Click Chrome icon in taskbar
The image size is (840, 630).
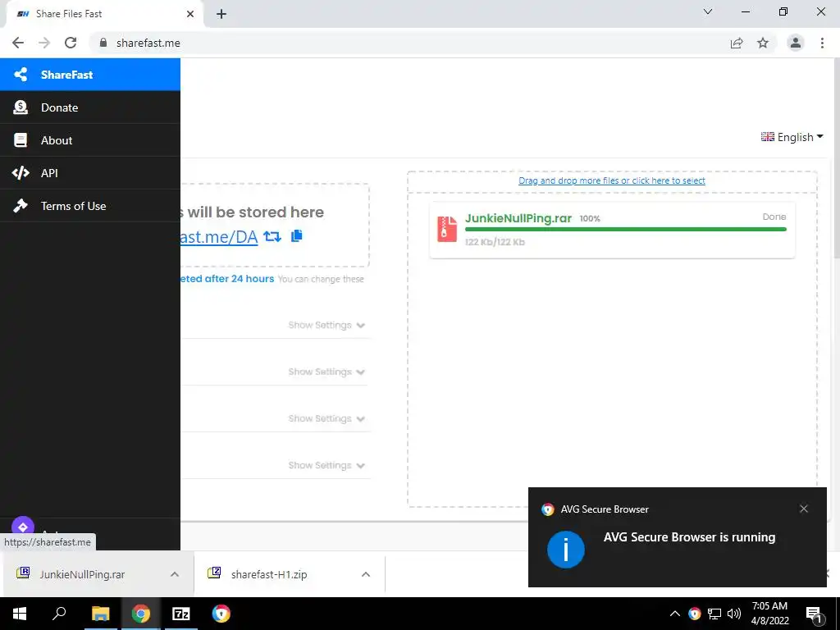tap(141, 614)
